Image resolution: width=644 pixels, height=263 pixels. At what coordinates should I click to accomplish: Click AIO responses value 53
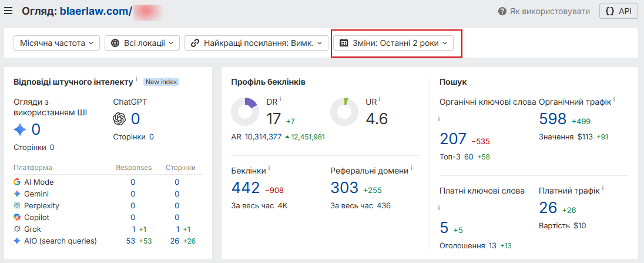[130, 241]
